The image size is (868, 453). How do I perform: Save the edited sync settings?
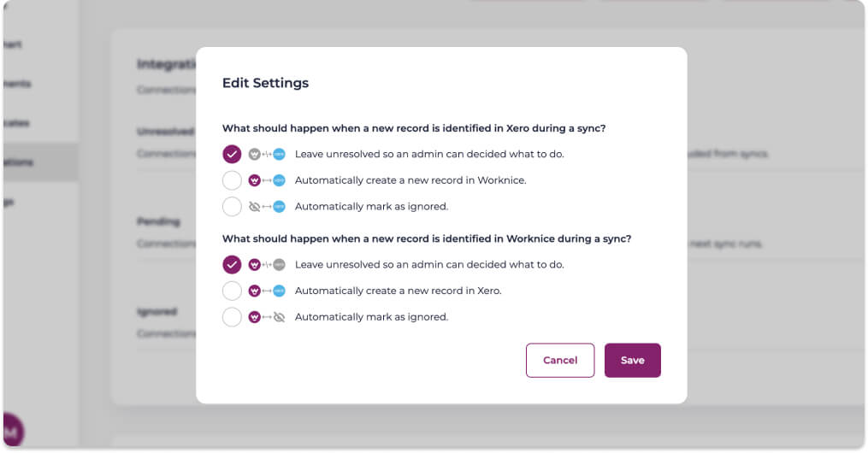[632, 360]
